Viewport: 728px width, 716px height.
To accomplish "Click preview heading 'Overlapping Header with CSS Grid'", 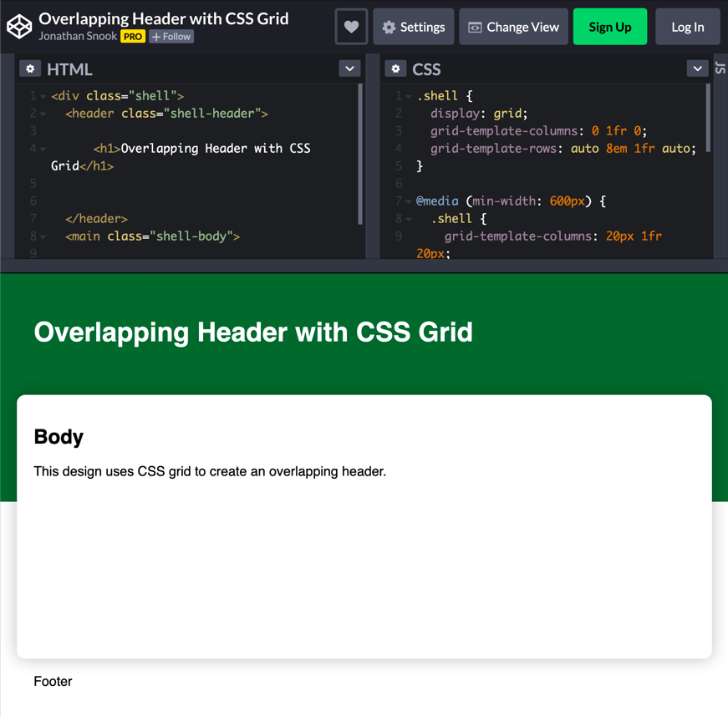I will pos(253,333).
